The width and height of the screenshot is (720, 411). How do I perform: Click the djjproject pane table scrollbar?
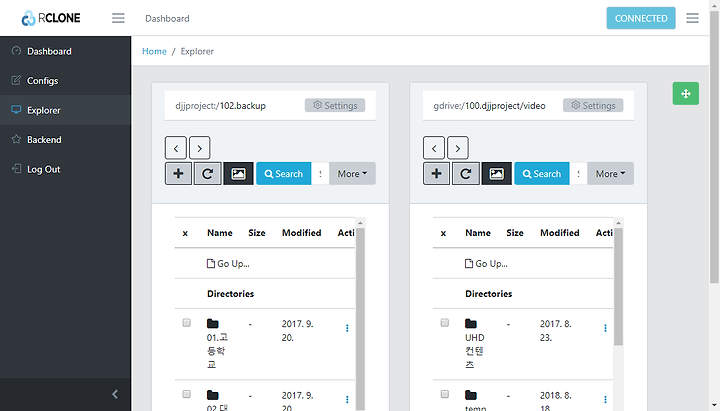(360, 317)
